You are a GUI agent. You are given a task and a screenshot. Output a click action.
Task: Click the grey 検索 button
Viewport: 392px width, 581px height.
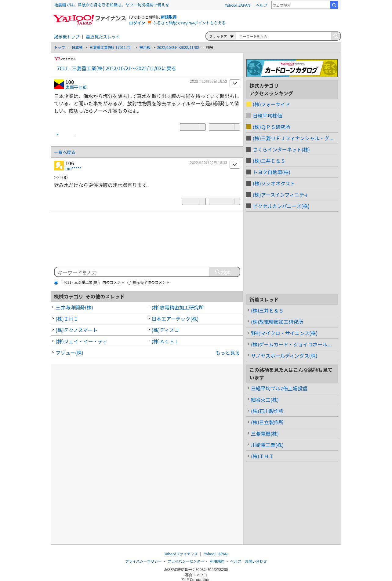point(224,272)
